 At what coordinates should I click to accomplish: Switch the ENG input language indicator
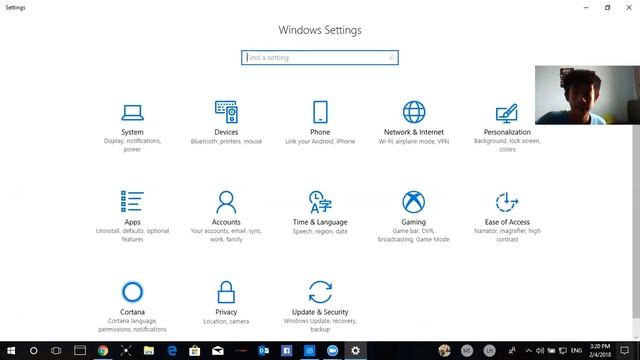tap(576, 351)
